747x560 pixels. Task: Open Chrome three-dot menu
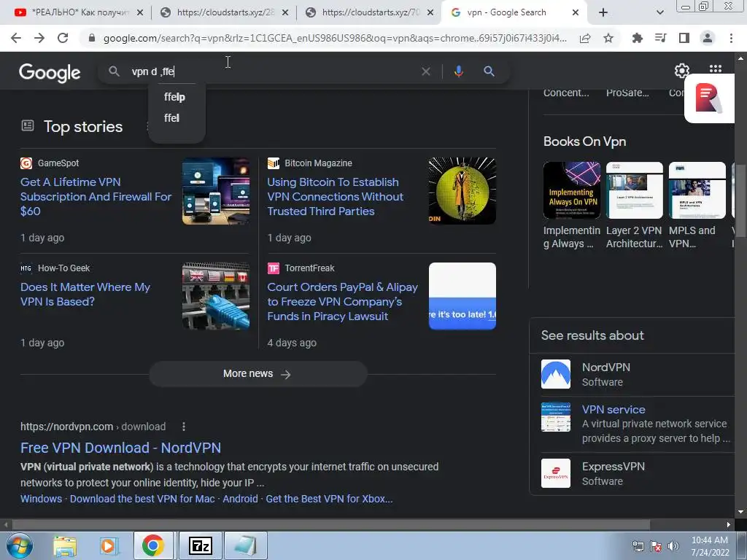tap(731, 38)
